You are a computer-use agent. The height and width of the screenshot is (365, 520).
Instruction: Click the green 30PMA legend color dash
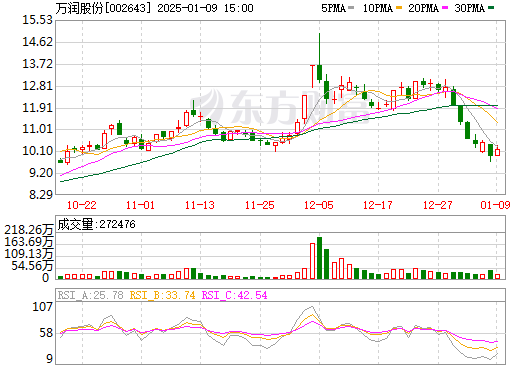point(491,8)
